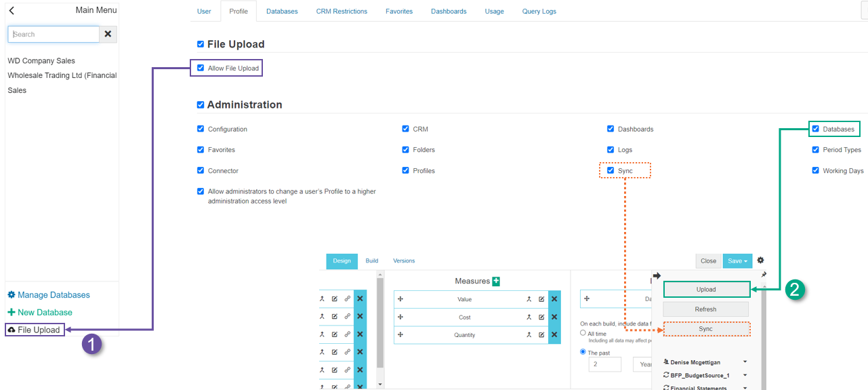Click the Search input field
Screen dimensions: 868x390
pos(54,35)
